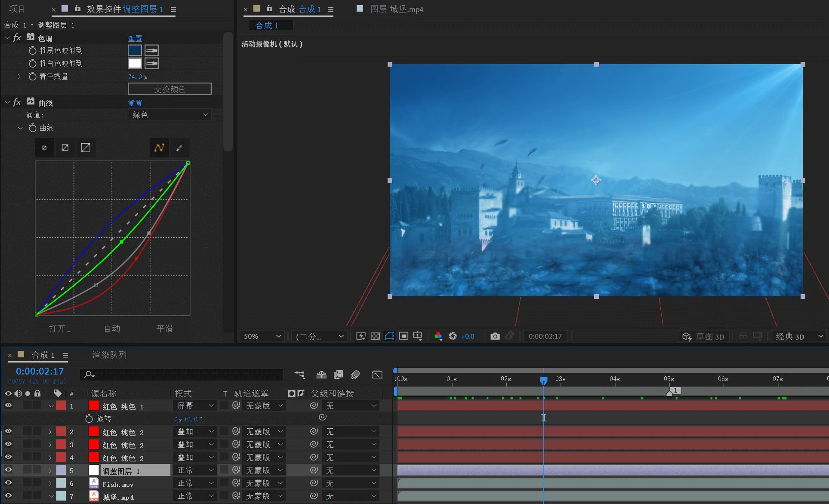Hide layer 2 红色 纯色 2 eye
829x504 pixels.
[x=8, y=431]
